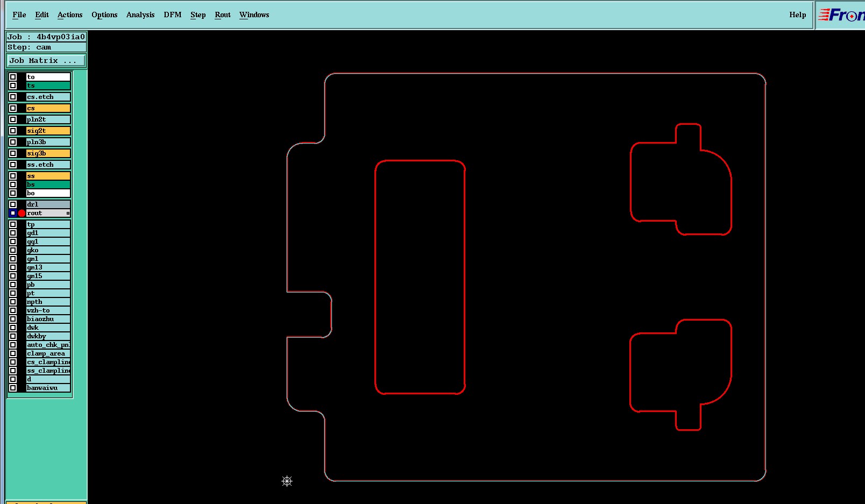Open the Job Matrix window
Image resolution: width=865 pixels, height=504 pixels.
pyautogui.click(x=46, y=61)
